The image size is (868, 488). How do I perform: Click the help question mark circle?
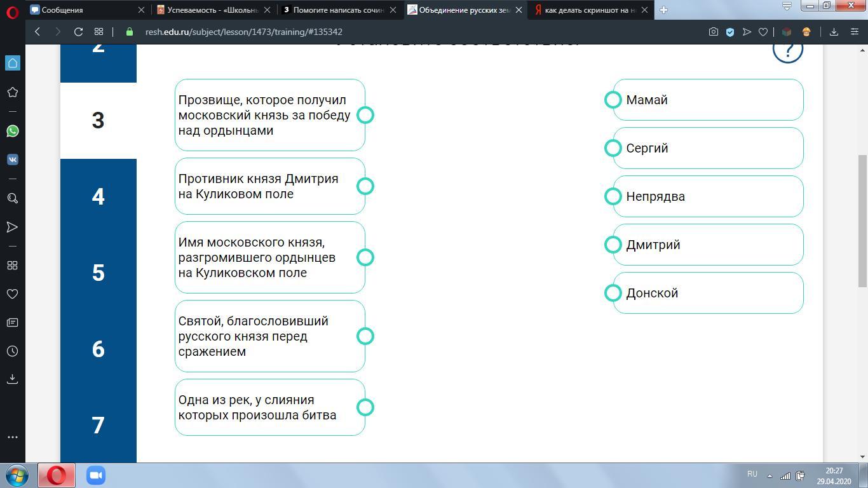coord(788,49)
